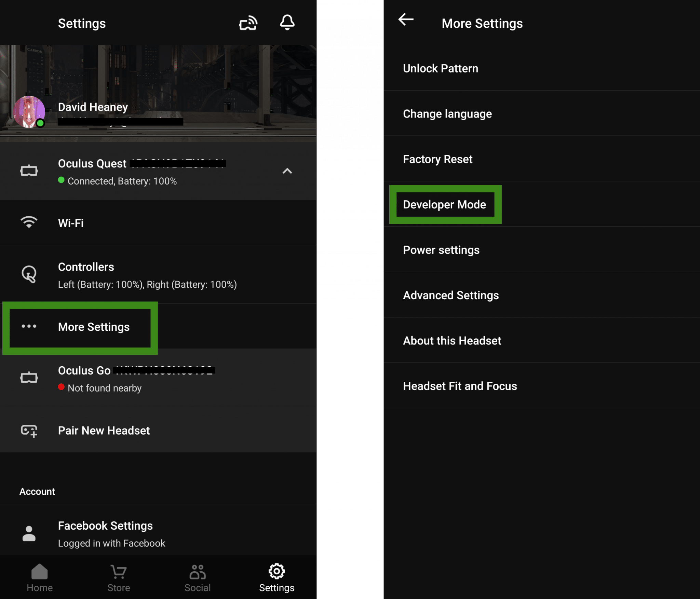Collapse the Oculus Quest device dropdown
Image resolution: width=700 pixels, height=599 pixels.
tap(287, 171)
